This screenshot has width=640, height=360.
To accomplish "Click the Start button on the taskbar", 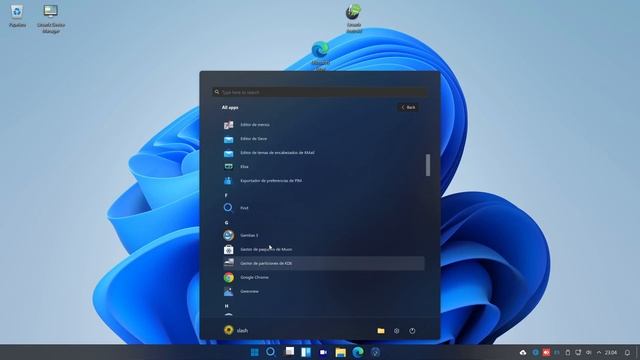I will (255, 352).
